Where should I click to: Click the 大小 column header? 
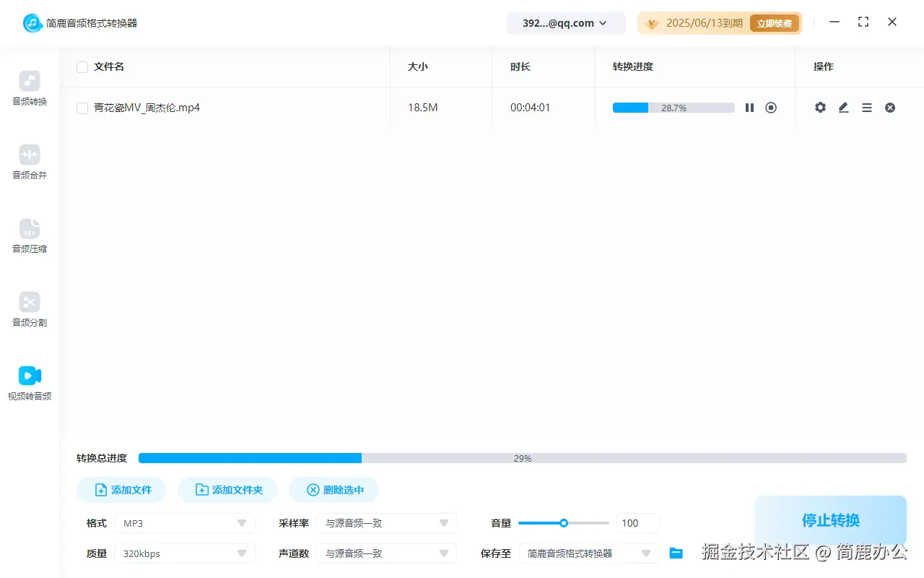pos(418,66)
